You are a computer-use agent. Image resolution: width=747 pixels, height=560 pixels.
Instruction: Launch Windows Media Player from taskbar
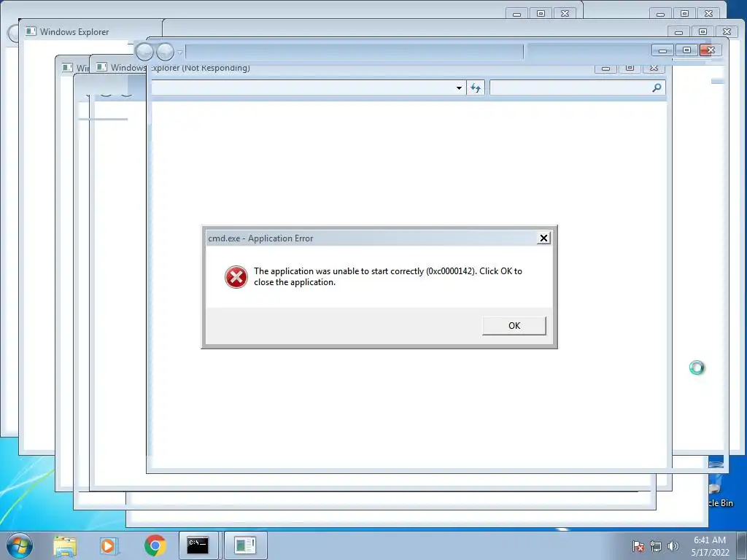[109, 545]
